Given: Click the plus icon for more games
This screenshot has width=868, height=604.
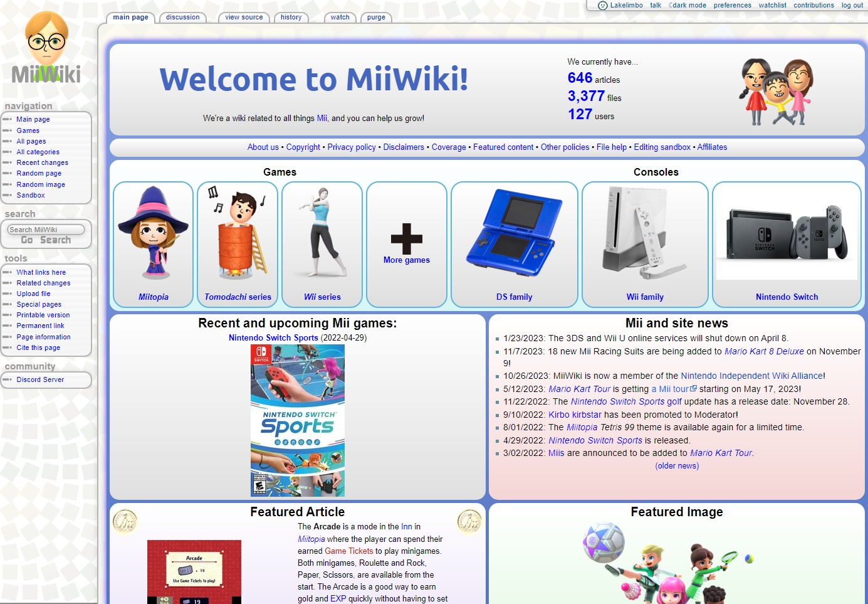Looking at the screenshot, I should point(407,238).
